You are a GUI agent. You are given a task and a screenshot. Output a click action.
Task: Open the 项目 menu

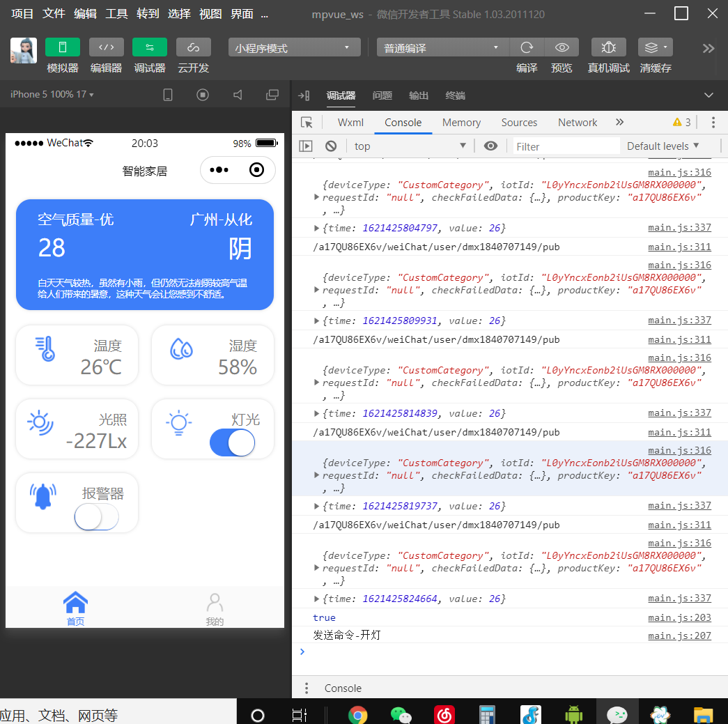coord(22,14)
